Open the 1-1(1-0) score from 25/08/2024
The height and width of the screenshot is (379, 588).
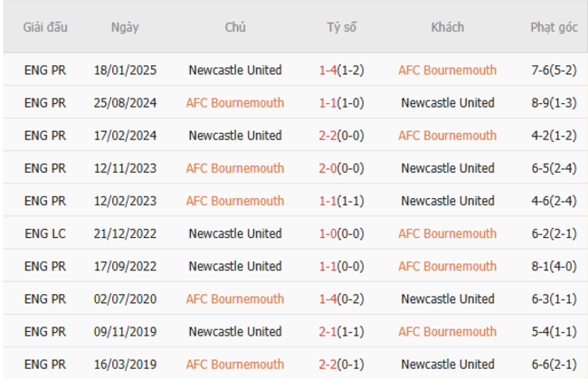tap(341, 102)
